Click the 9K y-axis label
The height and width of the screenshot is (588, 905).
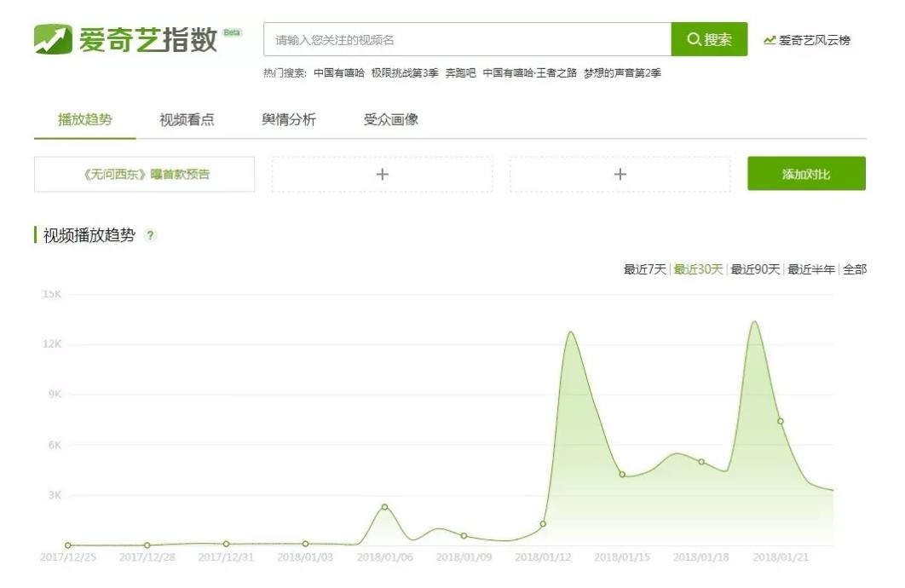point(55,394)
